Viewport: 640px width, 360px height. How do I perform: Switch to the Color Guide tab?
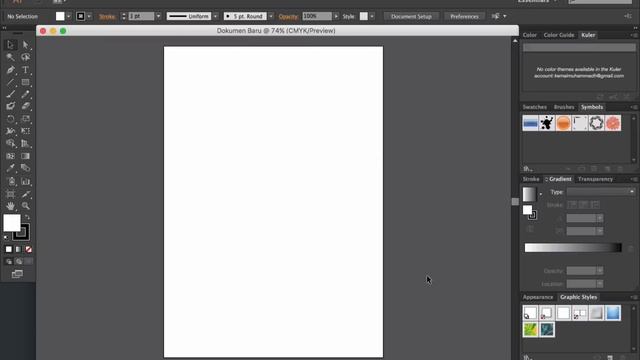[559, 35]
